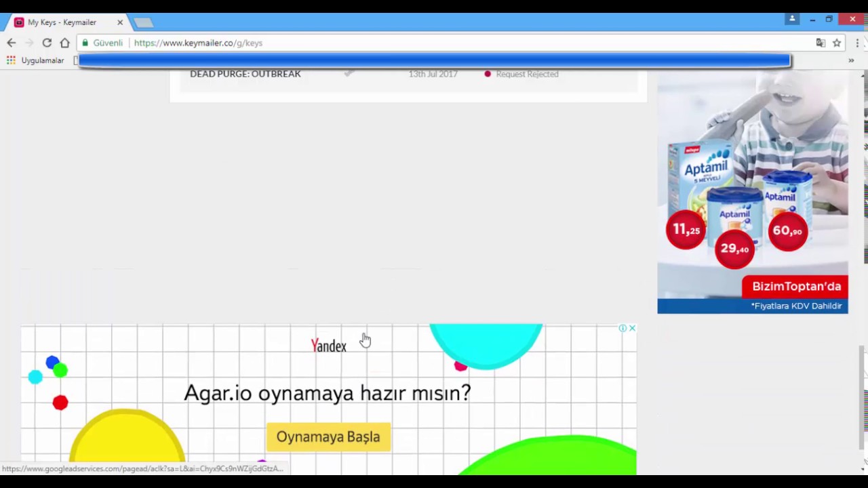Open the translate page icon

821,43
